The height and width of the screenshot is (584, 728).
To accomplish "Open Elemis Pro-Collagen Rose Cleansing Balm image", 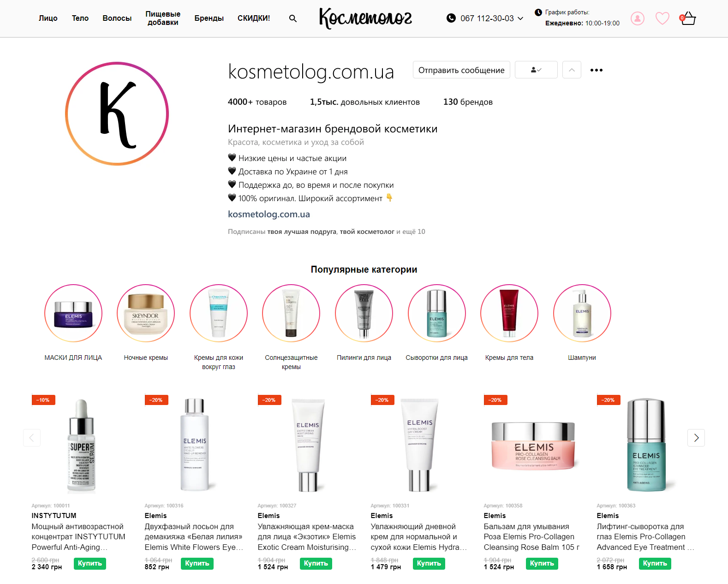I will click(x=533, y=445).
